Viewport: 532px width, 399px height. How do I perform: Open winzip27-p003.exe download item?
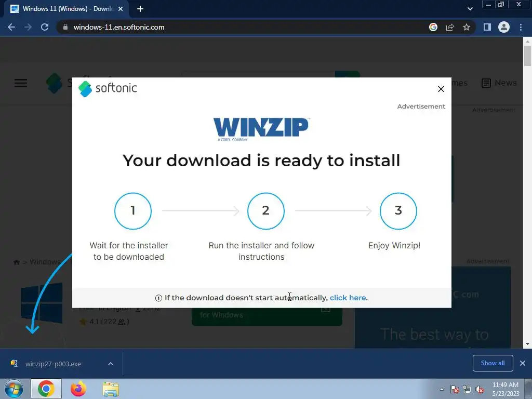pyautogui.click(x=52, y=364)
